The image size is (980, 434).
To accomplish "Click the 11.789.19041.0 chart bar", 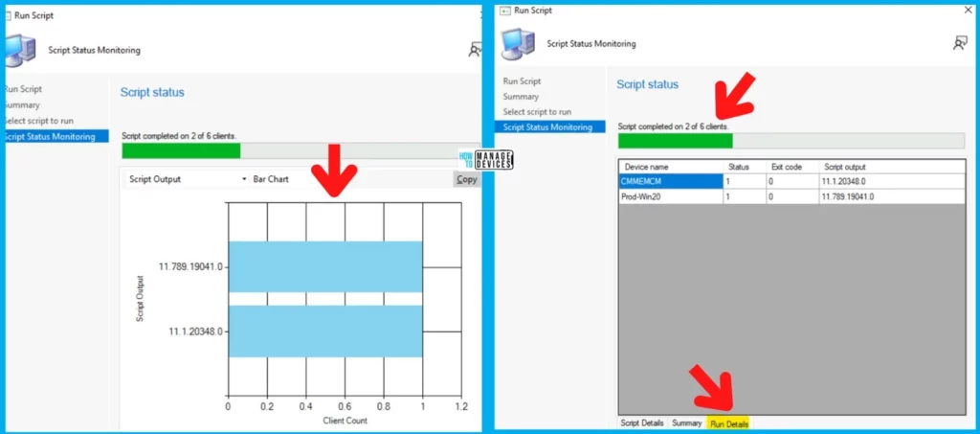I will click(x=325, y=266).
